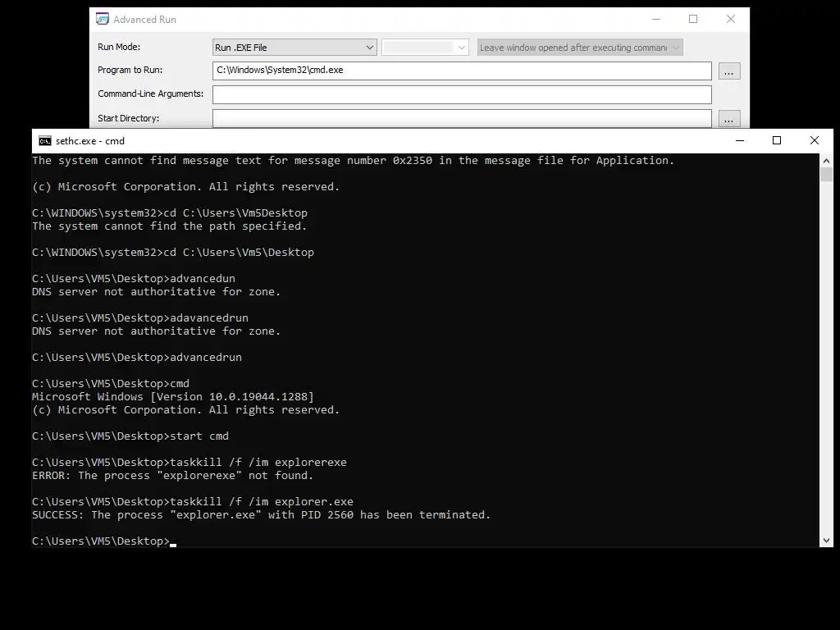Minimize the Advanced Run window
Image resolution: width=840 pixels, height=630 pixels.
coord(656,20)
